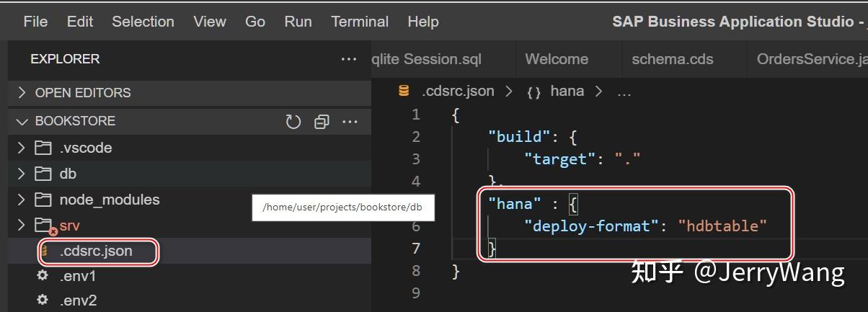Refresh the BOOKSTORE explorer

tap(293, 121)
